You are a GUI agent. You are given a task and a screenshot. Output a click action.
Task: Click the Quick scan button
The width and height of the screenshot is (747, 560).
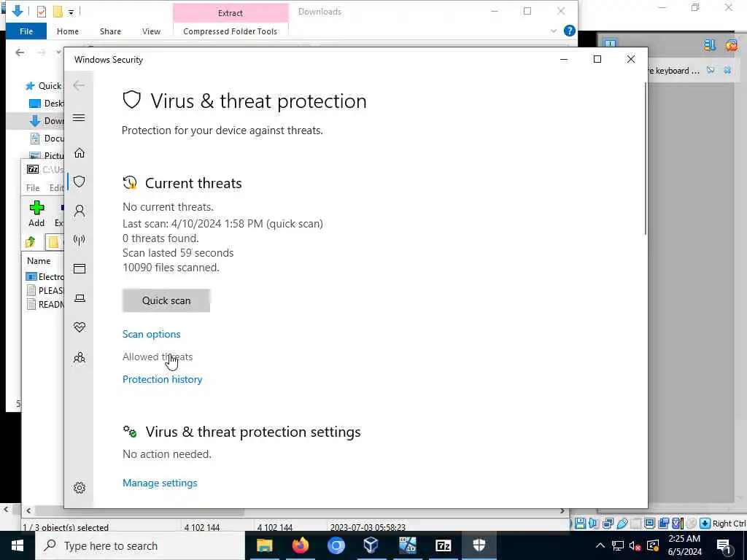pyautogui.click(x=166, y=300)
